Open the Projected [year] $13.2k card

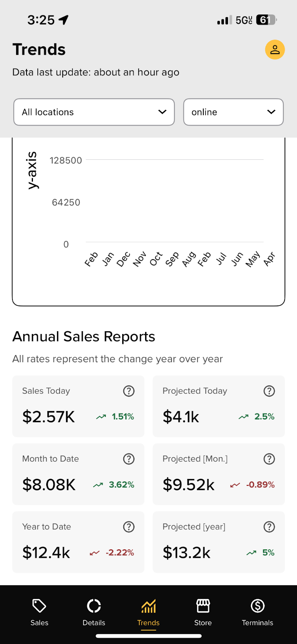(219, 542)
